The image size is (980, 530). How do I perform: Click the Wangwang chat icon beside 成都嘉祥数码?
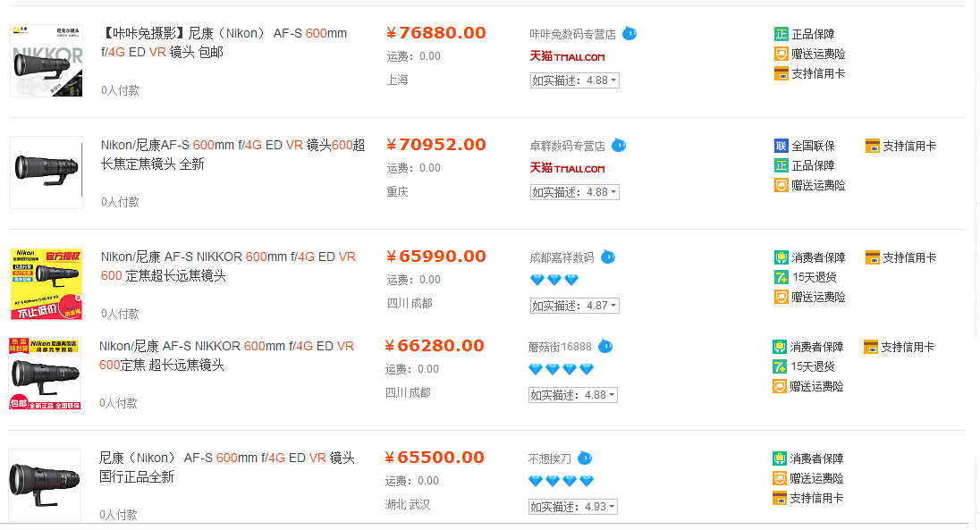(x=608, y=257)
